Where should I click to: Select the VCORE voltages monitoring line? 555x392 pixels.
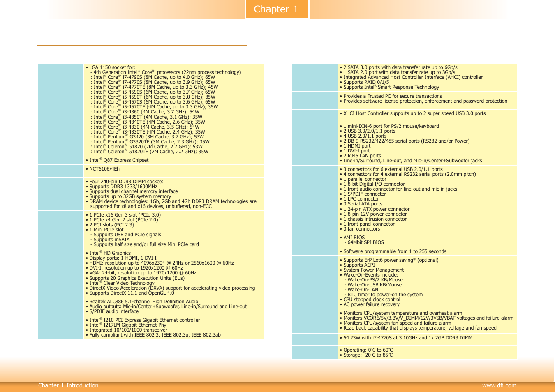tap(426, 318)
